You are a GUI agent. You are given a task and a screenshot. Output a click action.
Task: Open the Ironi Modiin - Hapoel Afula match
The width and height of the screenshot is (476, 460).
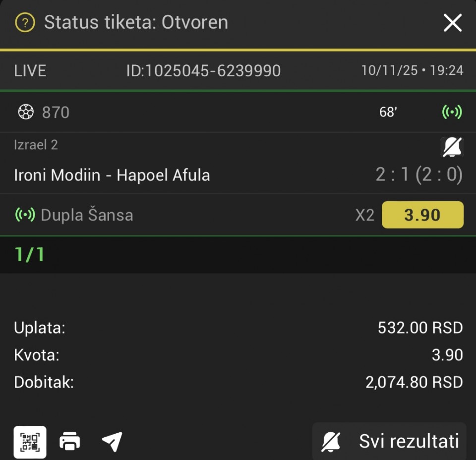point(112,175)
